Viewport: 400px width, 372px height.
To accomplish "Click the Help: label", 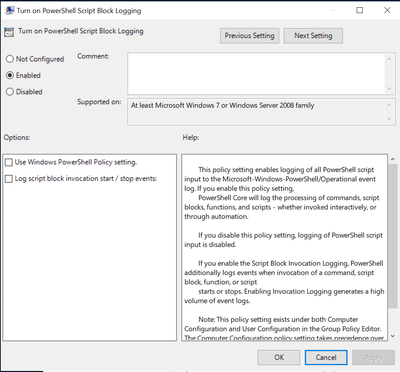I will point(191,137).
